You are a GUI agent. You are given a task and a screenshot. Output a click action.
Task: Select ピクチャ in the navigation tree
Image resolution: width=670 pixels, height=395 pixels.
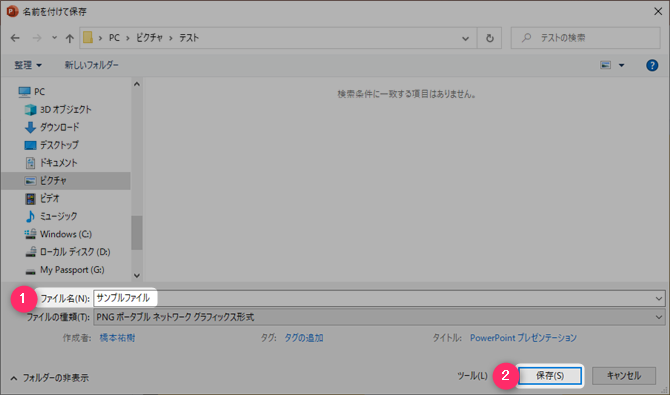tap(66, 181)
